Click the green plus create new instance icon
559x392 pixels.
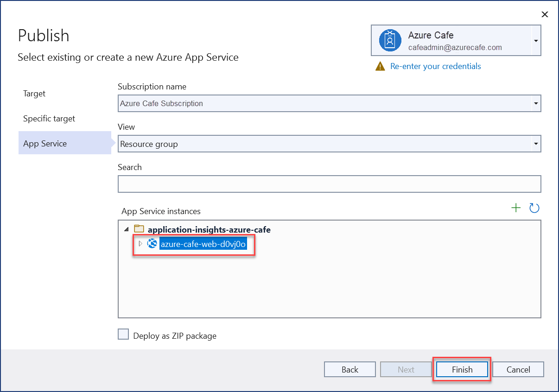(516, 208)
